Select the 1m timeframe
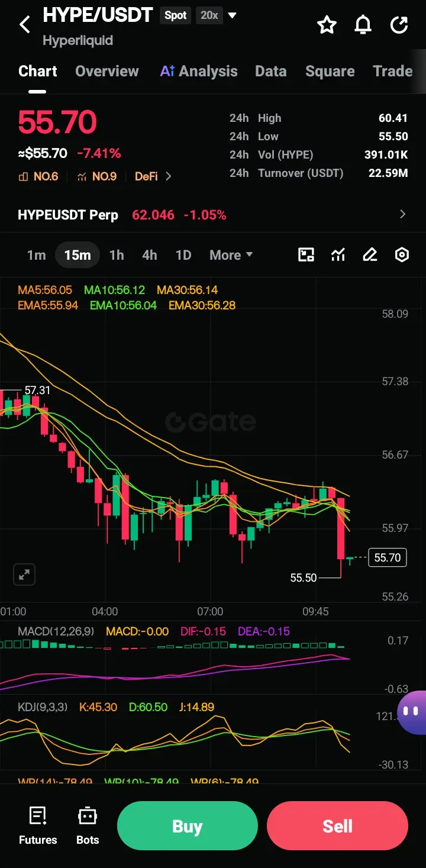This screenshot has width=426, height=868. tap(36, 255)
